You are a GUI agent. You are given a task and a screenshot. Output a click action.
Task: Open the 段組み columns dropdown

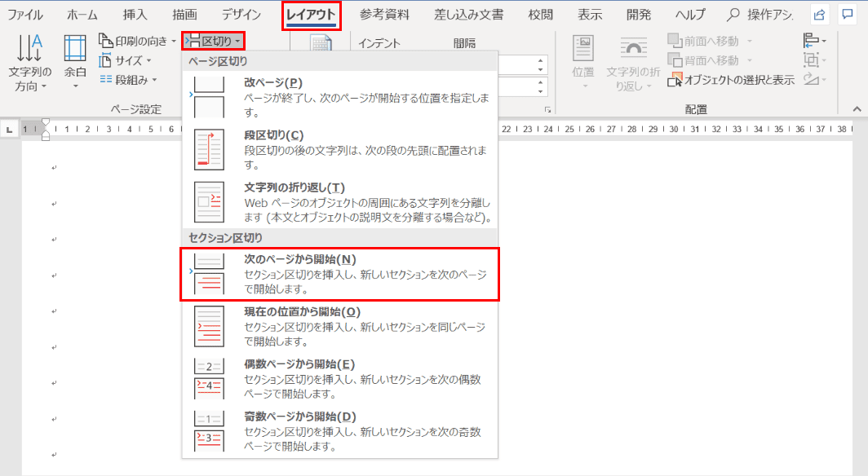(128, 80)
